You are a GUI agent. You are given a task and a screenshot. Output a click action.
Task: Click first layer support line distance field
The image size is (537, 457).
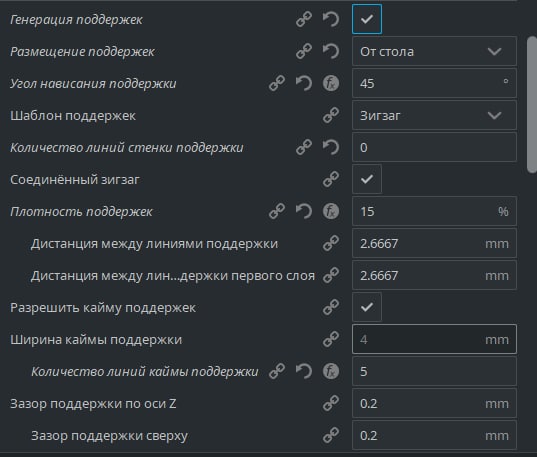pos(434,275)
